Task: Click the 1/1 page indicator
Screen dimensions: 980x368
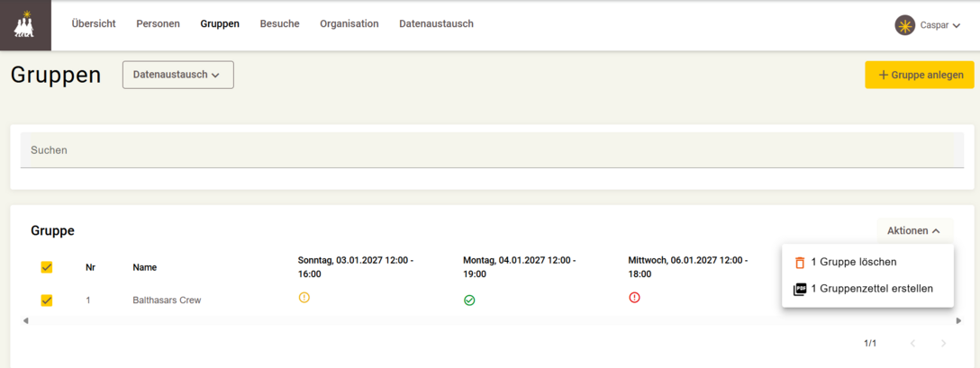Action: click(x=870, y=344)
